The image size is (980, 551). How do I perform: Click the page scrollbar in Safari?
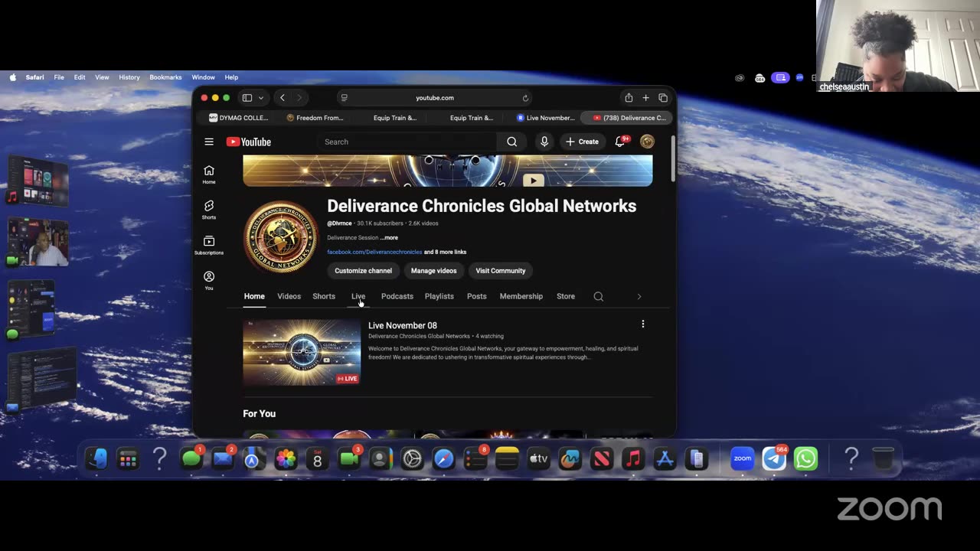[x=673, y=160]
